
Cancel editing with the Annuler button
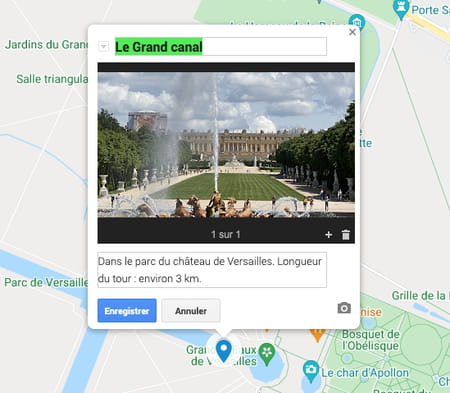191,311
